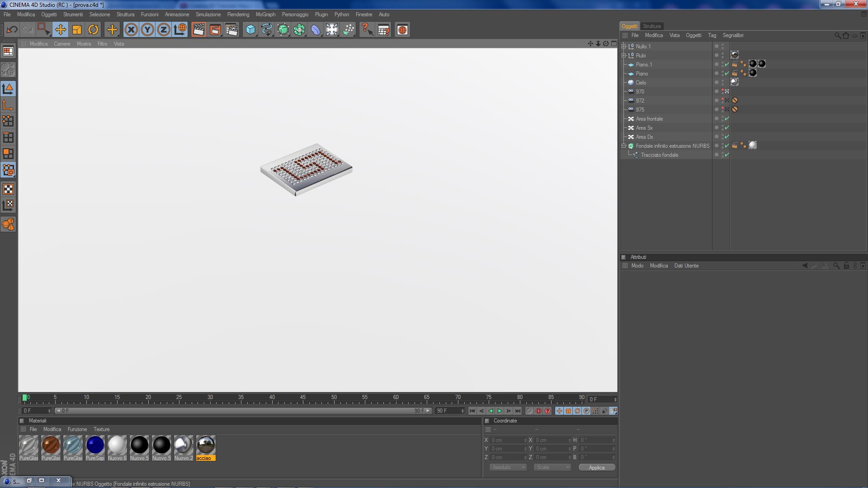Open the Deformer (blue capsule) tool

tap(316, 30)
